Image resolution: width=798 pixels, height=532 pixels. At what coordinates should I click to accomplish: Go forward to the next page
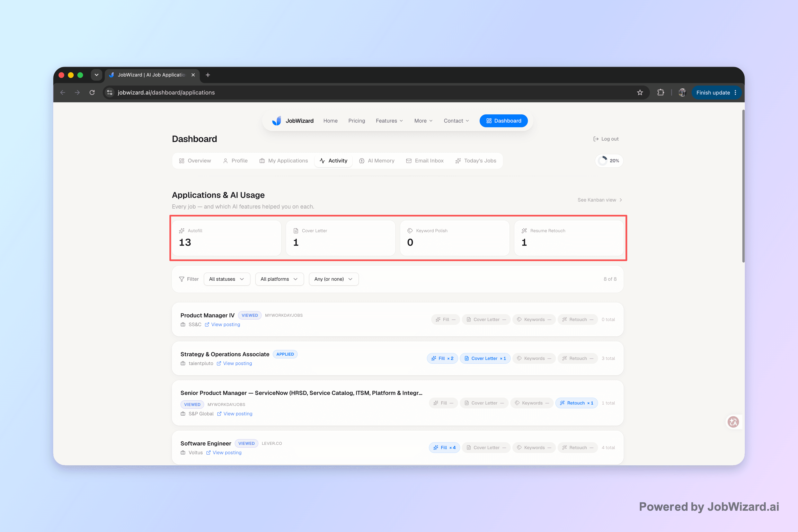(x=77, y=93)
